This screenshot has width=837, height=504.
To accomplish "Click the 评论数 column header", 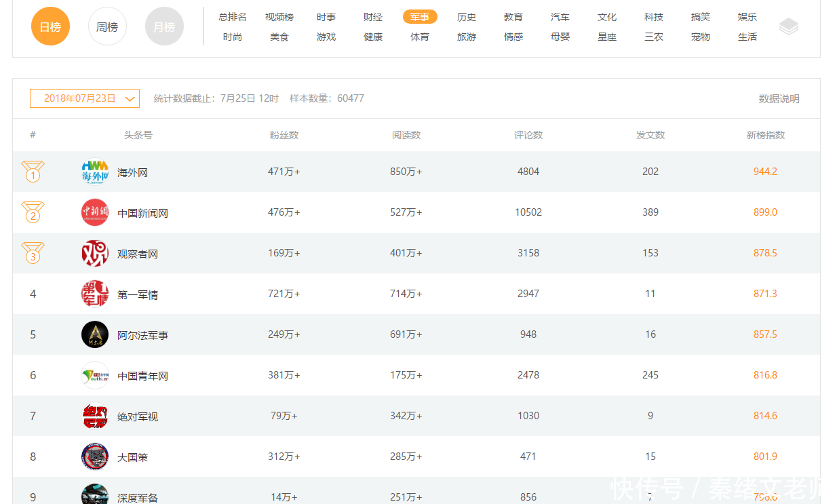I will (528, 135).
